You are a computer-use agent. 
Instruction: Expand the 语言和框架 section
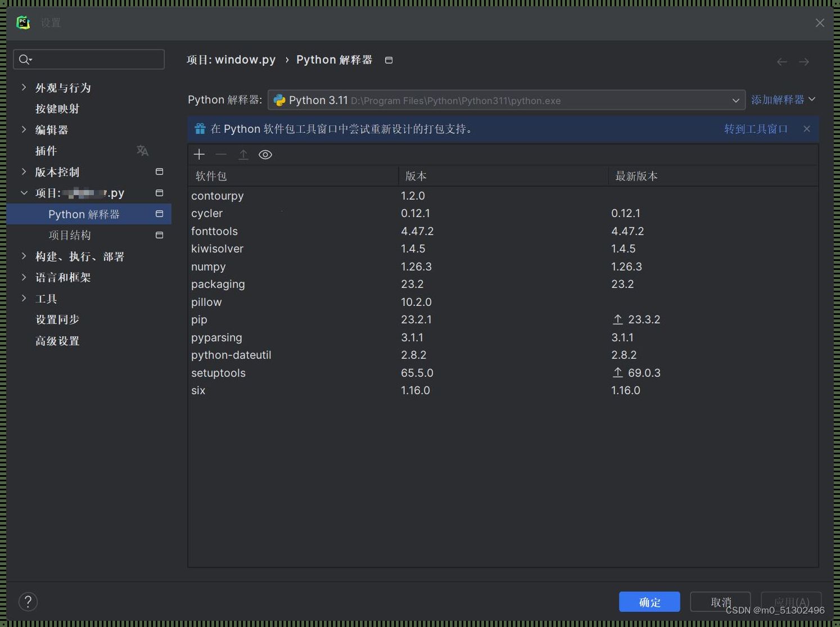click(x=24, y=277)
